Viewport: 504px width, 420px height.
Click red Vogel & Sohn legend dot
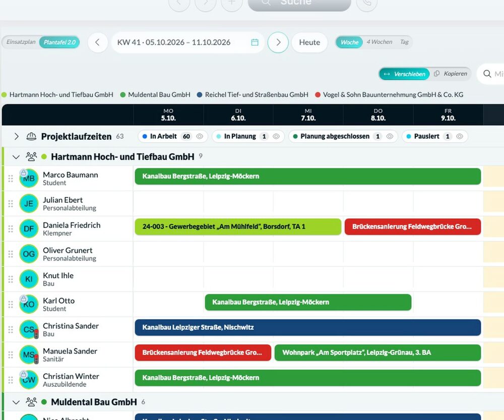point(318,95)
